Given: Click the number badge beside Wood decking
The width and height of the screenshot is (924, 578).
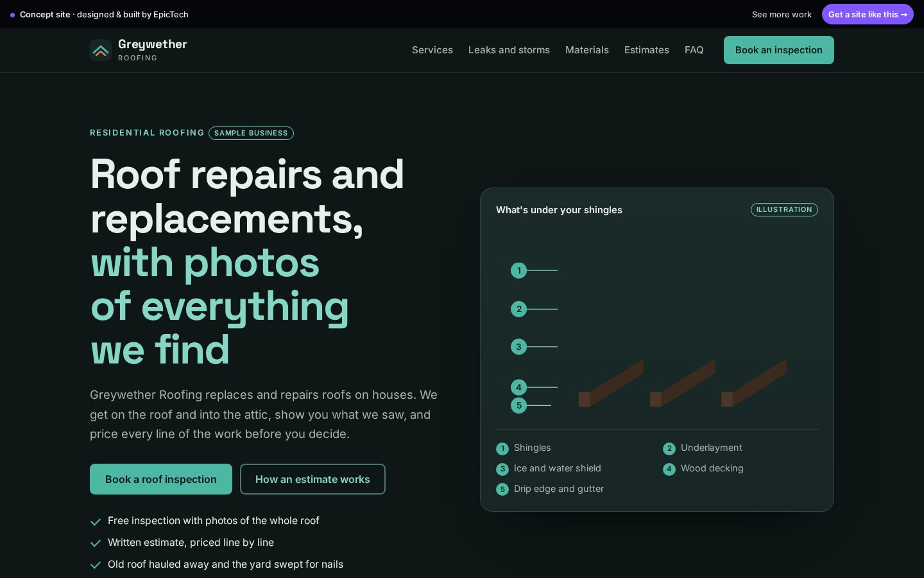Looking at the screenshot, I should click(x=669, y=469).
